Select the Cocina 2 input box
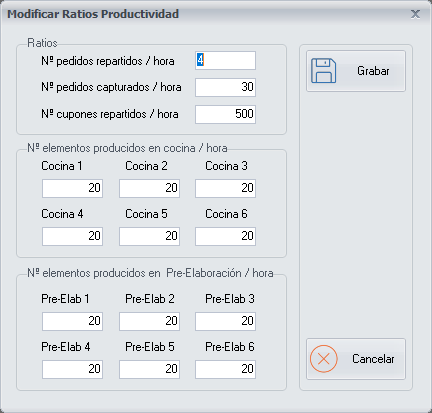Screen dimensions: 432x413 149,188
